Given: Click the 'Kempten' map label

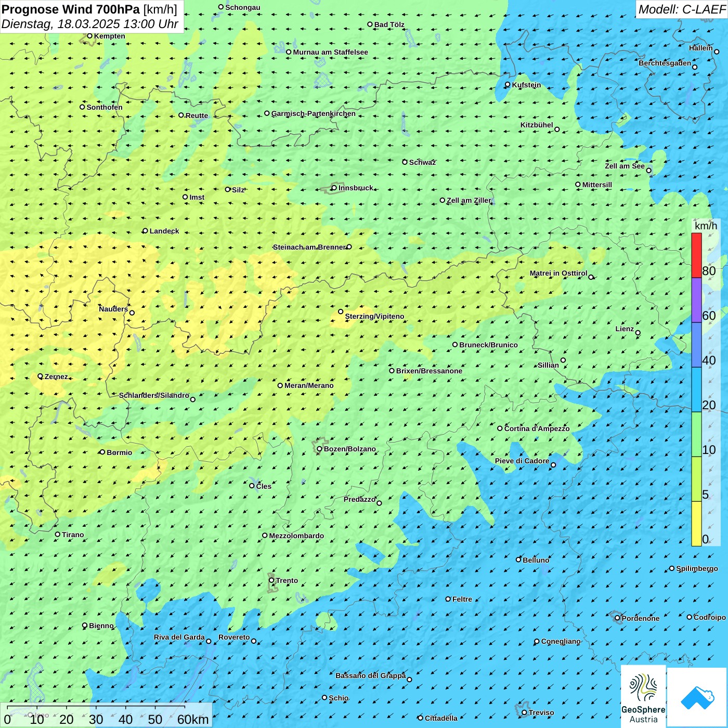Looking at the screenshot, I should (x=110, y=36).
